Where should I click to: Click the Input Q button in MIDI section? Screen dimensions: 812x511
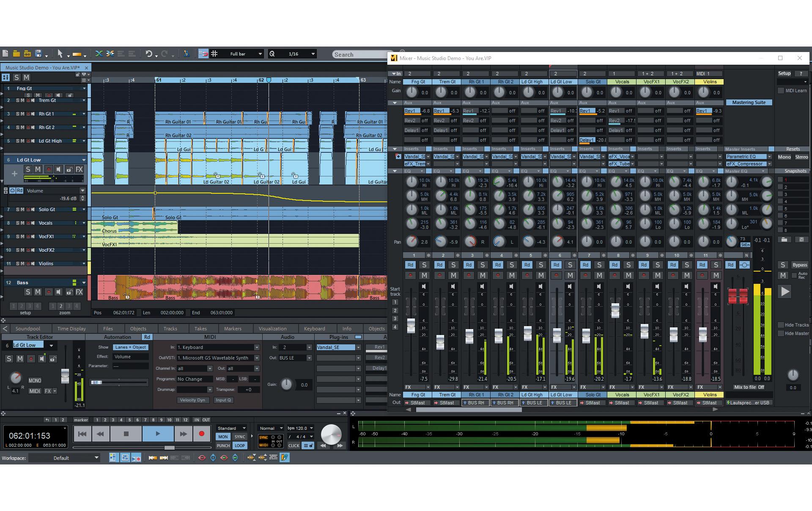[x=223, y=400]
